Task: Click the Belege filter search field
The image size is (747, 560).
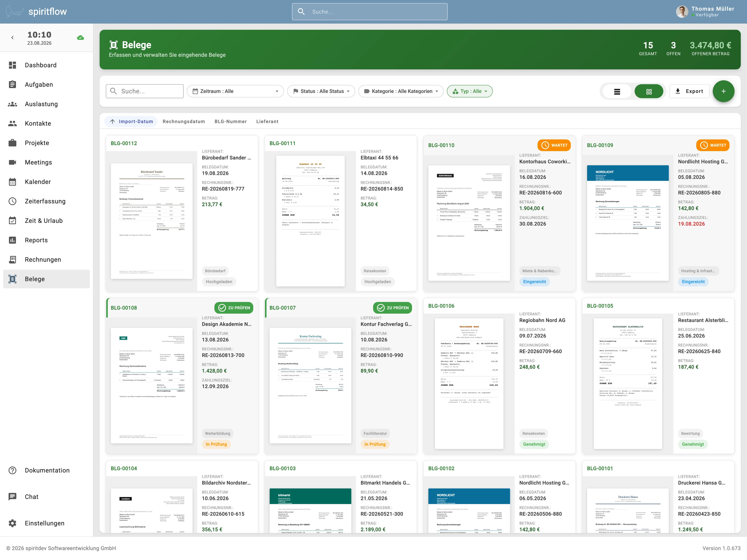Action: click(145, 91)
